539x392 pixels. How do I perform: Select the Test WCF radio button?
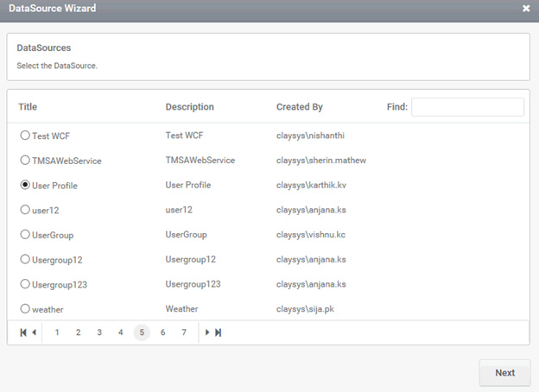[25, 136]
